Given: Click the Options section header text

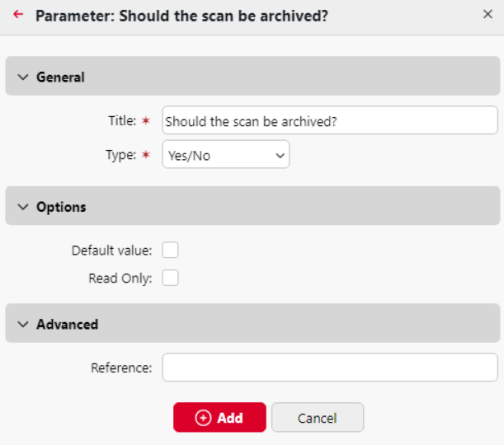Looking at the screenshot, I should click(61, 207).
